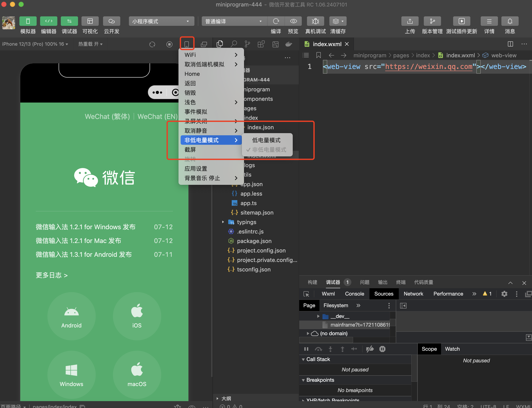Image resolution: width=532 pixels, height=408 pixels.
Task: Open project.config.json file
Action: pyautogui.click(x=261, y=250)
